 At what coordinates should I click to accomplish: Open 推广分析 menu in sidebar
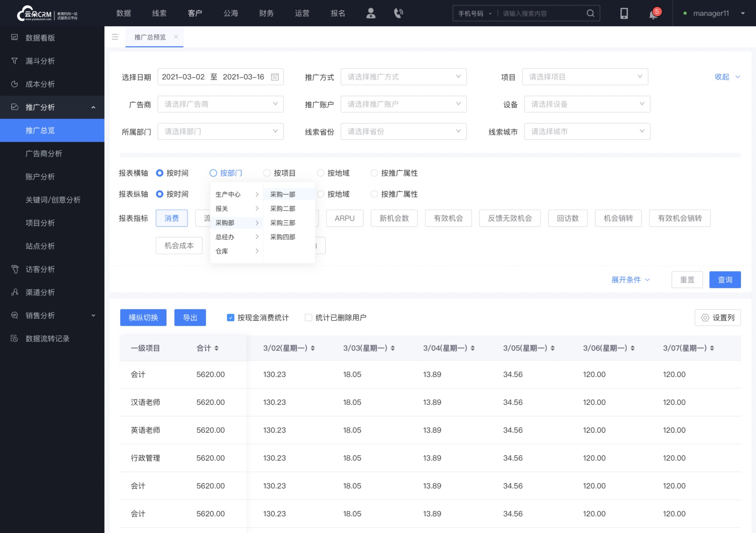coord(52,107)
